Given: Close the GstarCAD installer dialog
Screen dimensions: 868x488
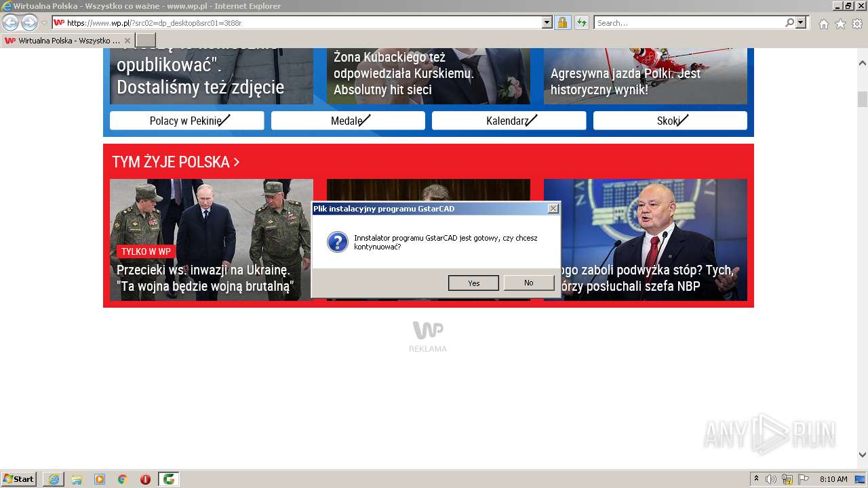Looking at the screenshot, I should [553, 209].
